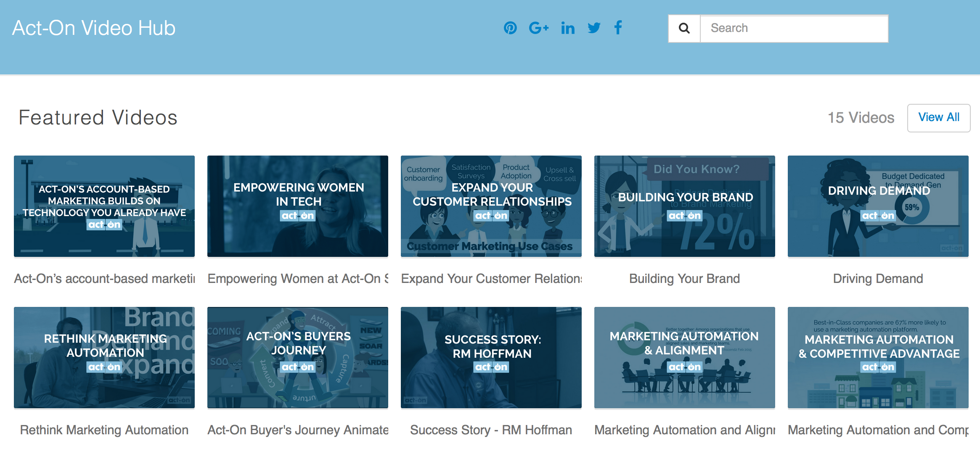Open the link Rethink Marketing Automation
This screenshot has width=980, height=449.
tap(104, 430)
